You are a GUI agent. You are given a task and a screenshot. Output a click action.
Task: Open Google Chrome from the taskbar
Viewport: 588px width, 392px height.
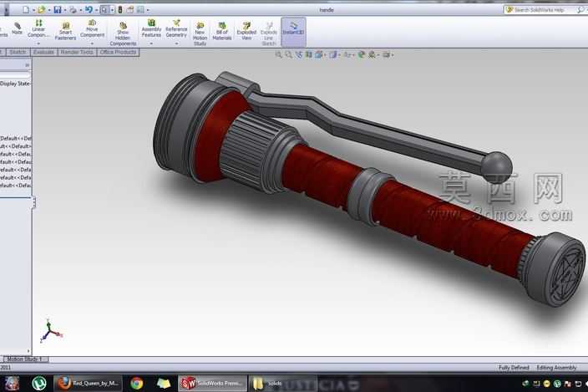tap(136, 383)
